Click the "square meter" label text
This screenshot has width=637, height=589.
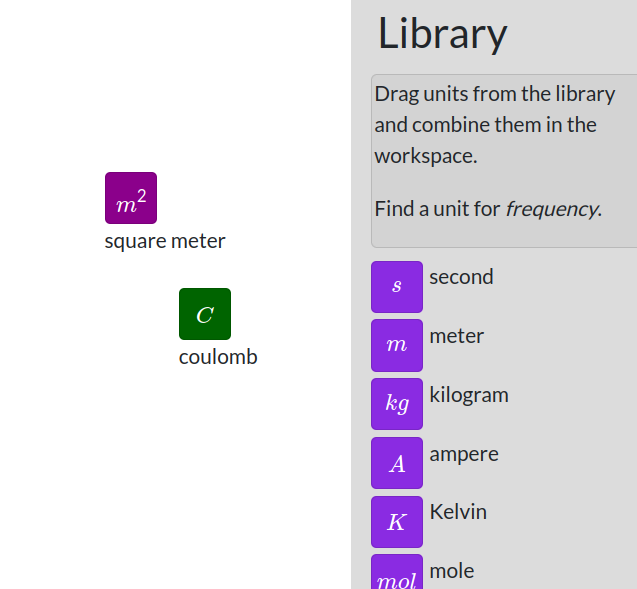point(165,241)
